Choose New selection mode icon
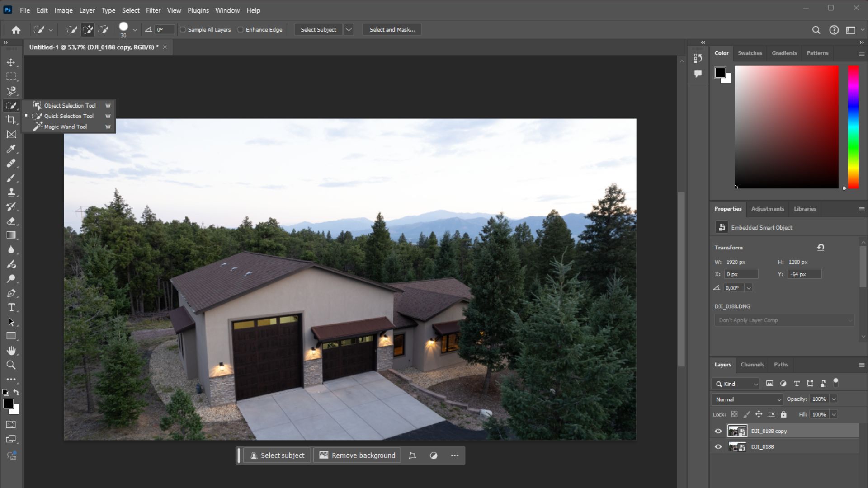This screenshot has height=488, width=868. tap(71, 30)
